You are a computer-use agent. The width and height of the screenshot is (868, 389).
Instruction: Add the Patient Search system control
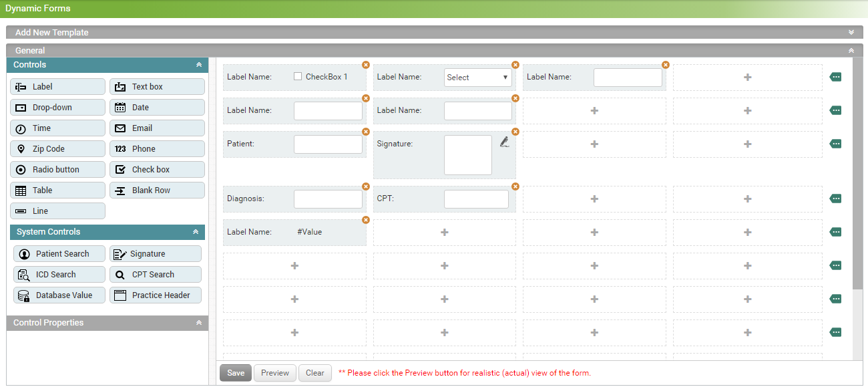(60, 254)
